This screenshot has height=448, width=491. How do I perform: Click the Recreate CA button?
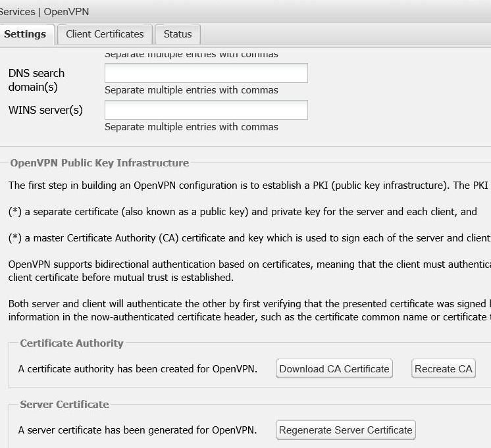tap(444, 369)
